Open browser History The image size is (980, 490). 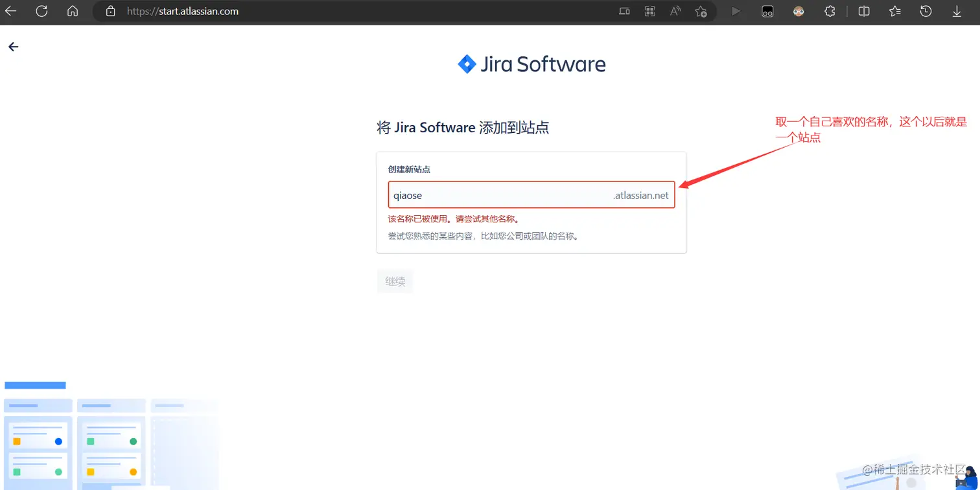point(926,11)
